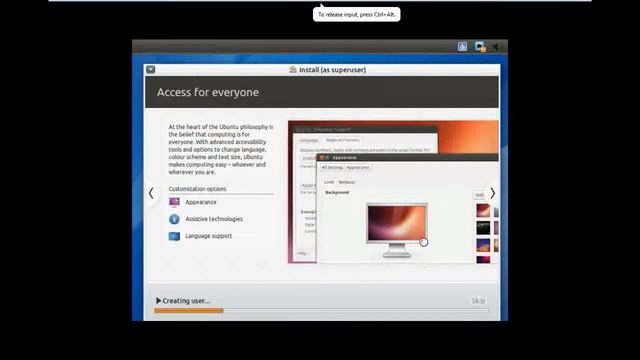Click the installation progress bar

click(321, 311)
